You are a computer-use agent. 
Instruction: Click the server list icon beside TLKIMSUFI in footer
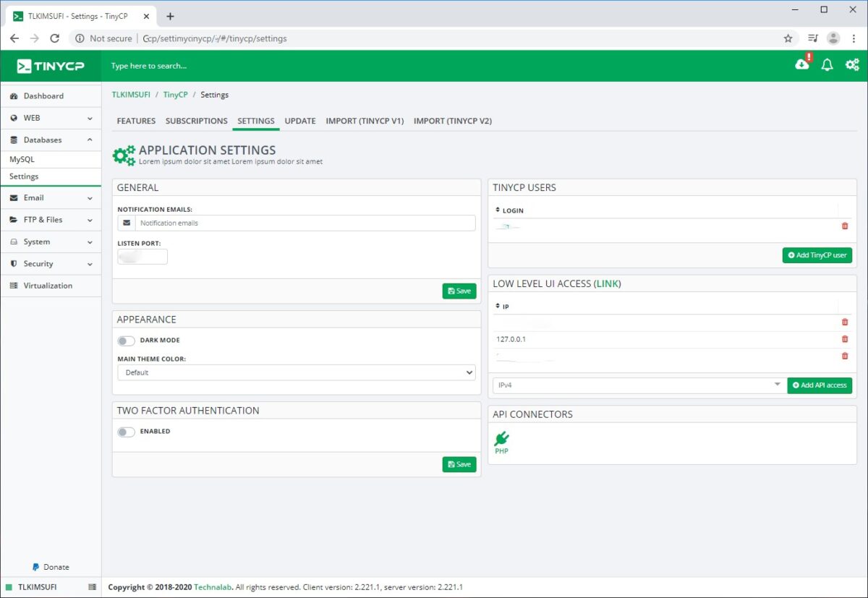[92, 587]
